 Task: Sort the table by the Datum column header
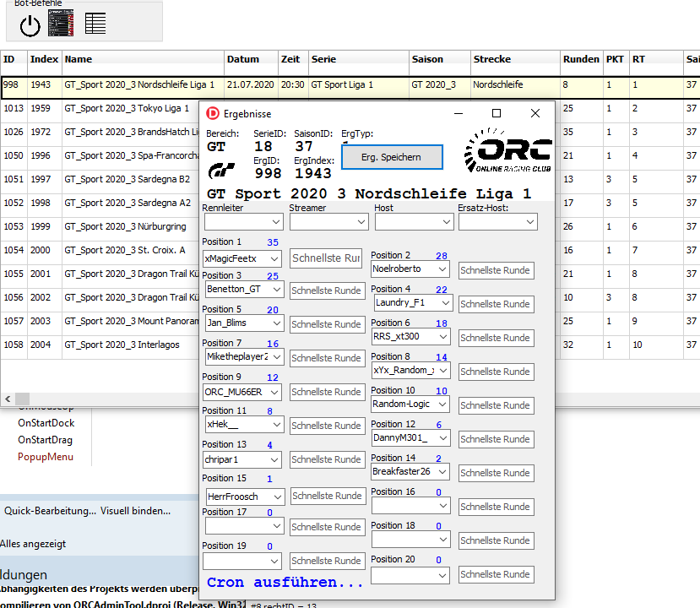click(251, 60)
